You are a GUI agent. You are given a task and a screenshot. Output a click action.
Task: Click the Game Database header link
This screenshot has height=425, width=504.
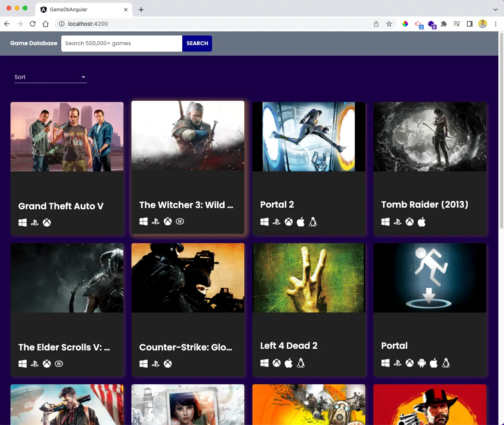coord(34,43)
